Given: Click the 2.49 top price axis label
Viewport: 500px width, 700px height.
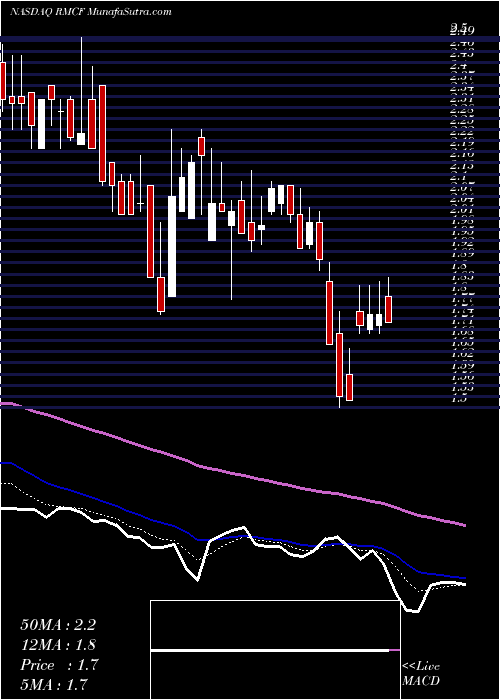Looking at the screenshot, I should (x=462, y=31).
